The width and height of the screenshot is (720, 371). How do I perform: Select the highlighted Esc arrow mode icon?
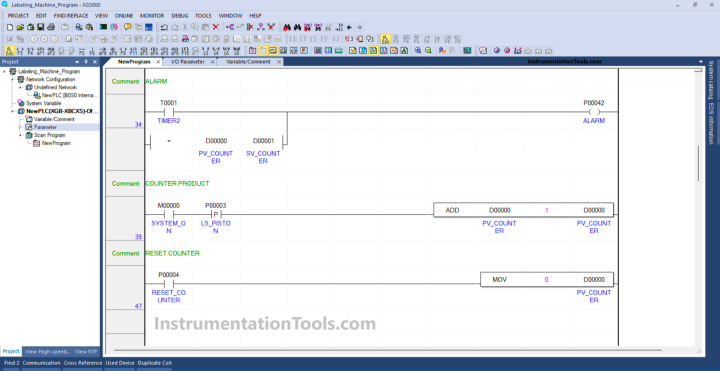point(10,51)
